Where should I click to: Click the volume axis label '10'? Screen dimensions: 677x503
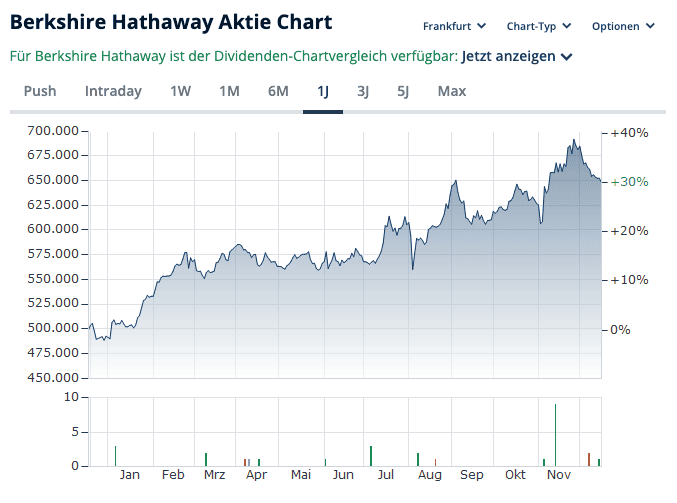72,397
